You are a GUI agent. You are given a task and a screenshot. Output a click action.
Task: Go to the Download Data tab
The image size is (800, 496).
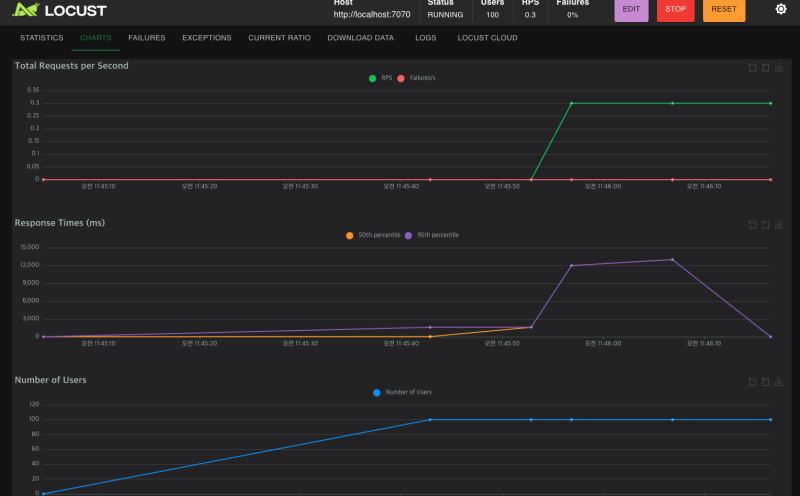click(360, 38)
